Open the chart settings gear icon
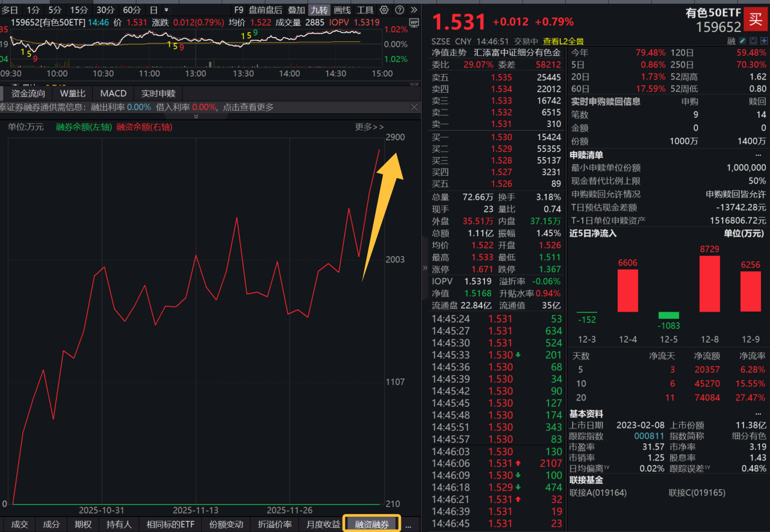The width and height of the screenshot is (770, 532). 384,10
